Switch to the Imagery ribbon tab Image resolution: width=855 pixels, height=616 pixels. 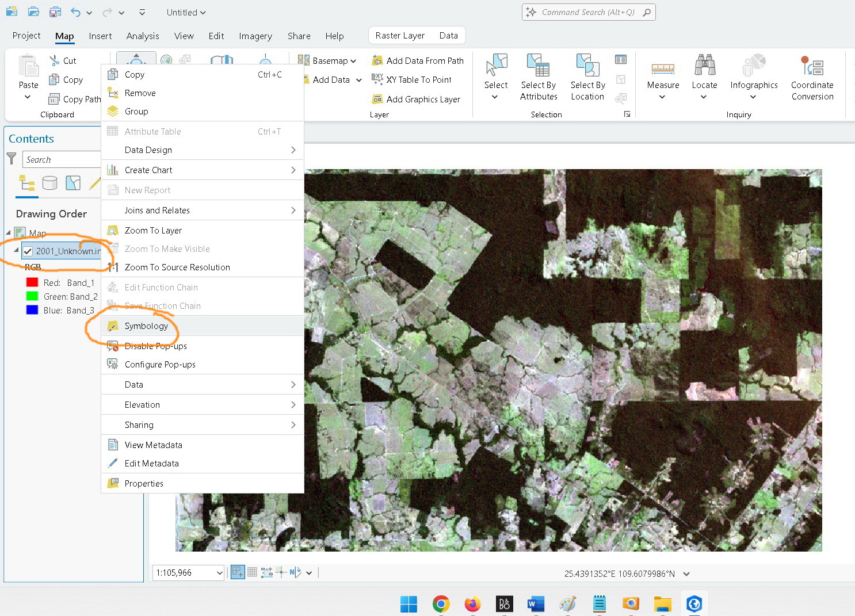(x=255, y=36)
